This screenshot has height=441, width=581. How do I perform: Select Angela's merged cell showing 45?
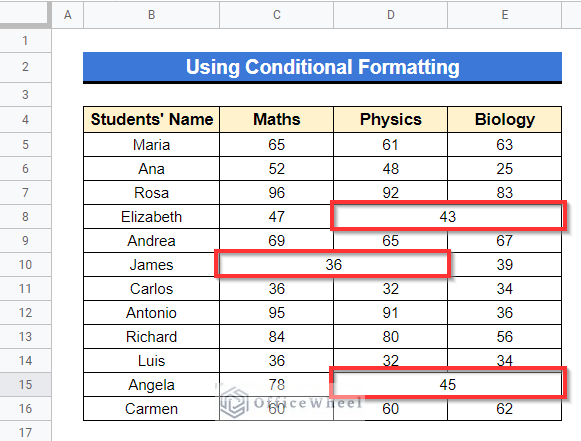coord(448,384)
